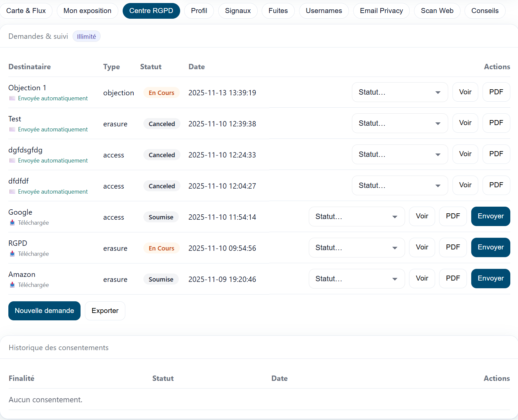Click the Exporter button
518x420 pixels.
(105, 311)
